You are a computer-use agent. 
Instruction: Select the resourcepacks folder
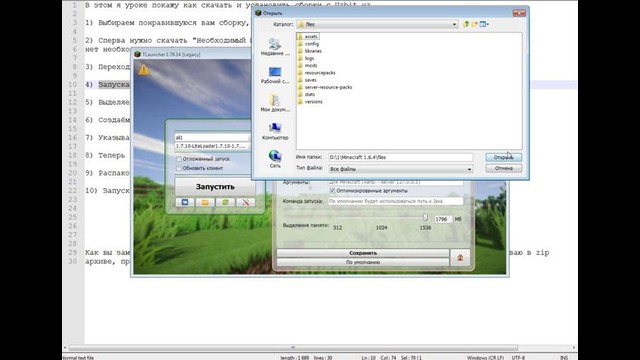point(316,73)
